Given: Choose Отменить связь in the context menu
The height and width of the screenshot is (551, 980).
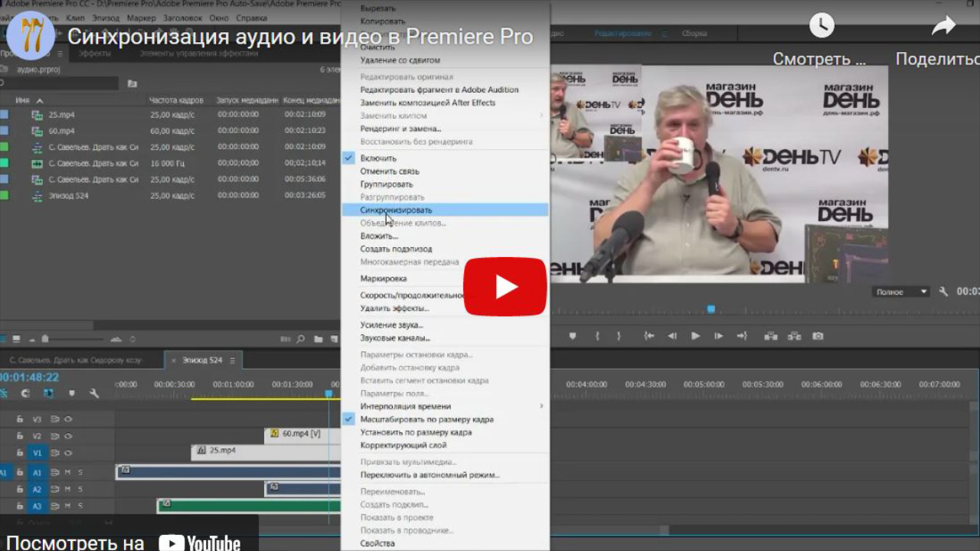Looking at the screenshot, I should point(444,171).
